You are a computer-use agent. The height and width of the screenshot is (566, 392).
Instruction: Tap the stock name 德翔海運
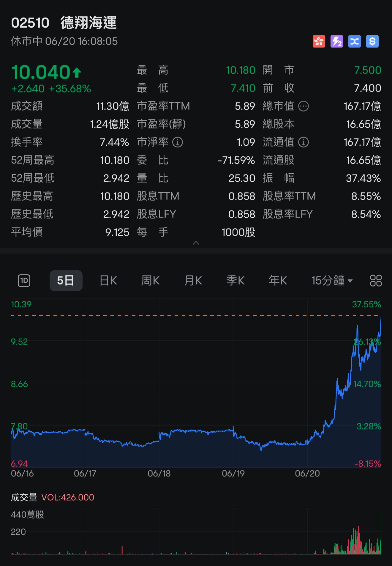(89, 23)
